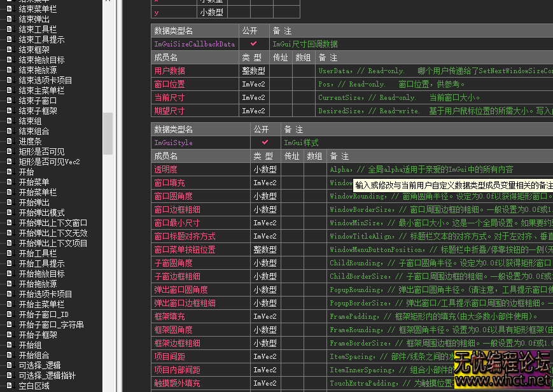This screenshot has width=553, height=392.
Task: Click the document icon beside 结束弹出
Action: (9, 19)
